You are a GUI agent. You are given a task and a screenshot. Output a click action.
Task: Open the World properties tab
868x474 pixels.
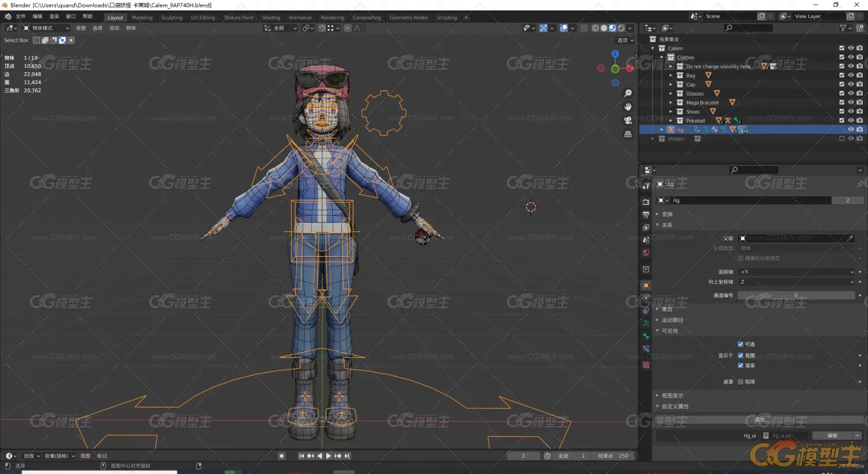(646, 253)
